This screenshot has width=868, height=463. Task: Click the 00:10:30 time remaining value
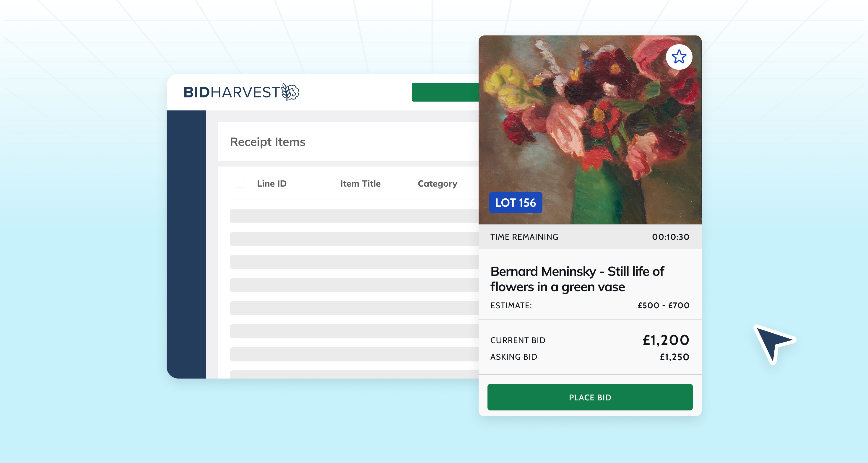[x=671, y=237]
